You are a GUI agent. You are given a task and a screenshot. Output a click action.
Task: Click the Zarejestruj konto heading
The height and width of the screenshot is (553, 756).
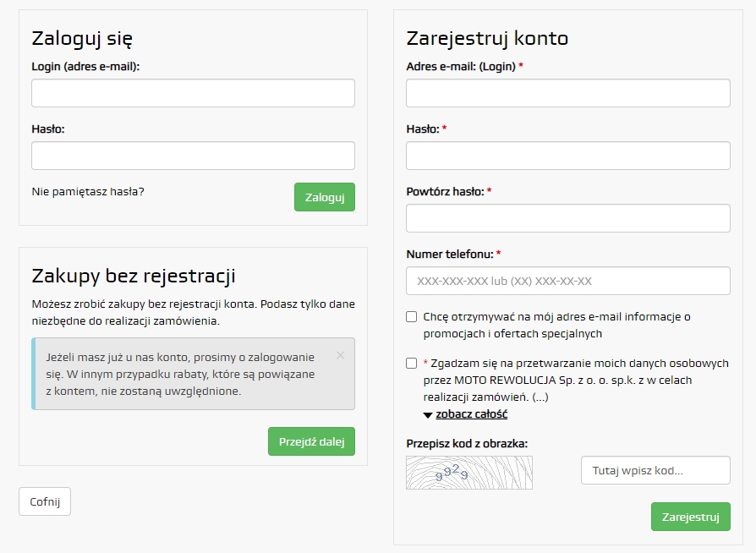tap(487, 39)
